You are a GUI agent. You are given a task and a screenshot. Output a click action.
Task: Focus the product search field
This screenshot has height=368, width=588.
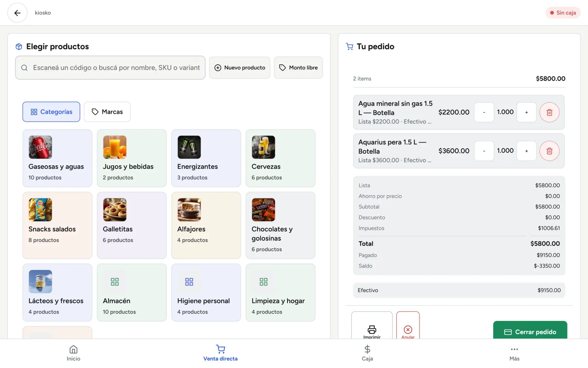[110, 68]
